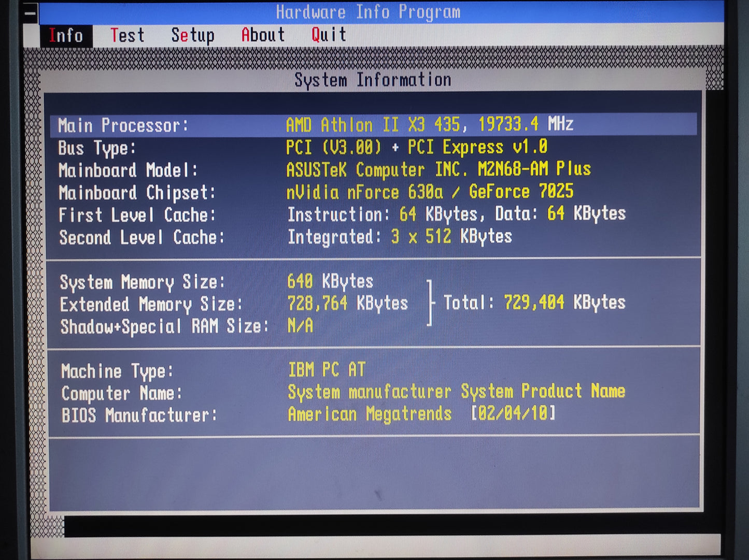749x560 pixels.
Task: Open the Setup menu
Action: click(192, 36)
